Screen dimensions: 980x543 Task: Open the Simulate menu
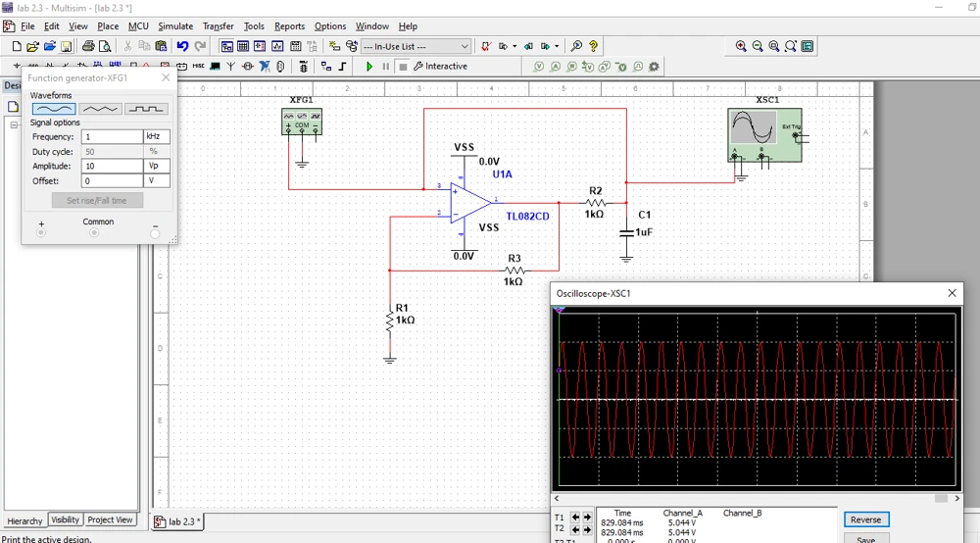coord(175,26)
